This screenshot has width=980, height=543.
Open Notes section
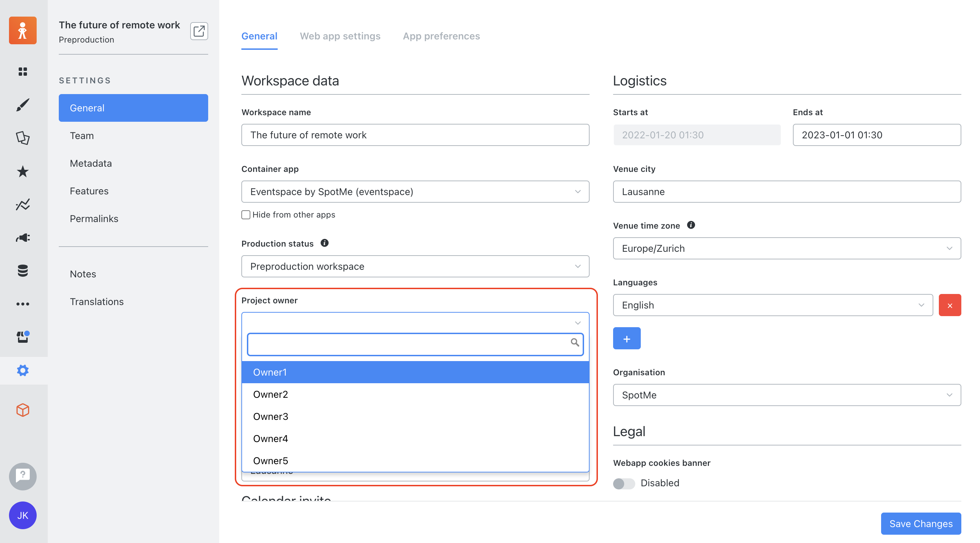(133, 274)
